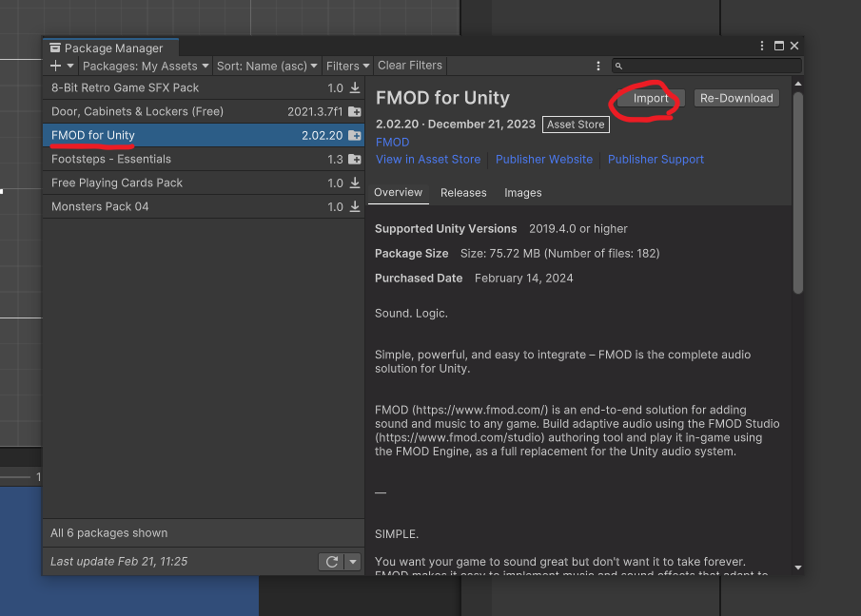Close the Package Manager window
The image size is (861, 616).
pos(794,46)
